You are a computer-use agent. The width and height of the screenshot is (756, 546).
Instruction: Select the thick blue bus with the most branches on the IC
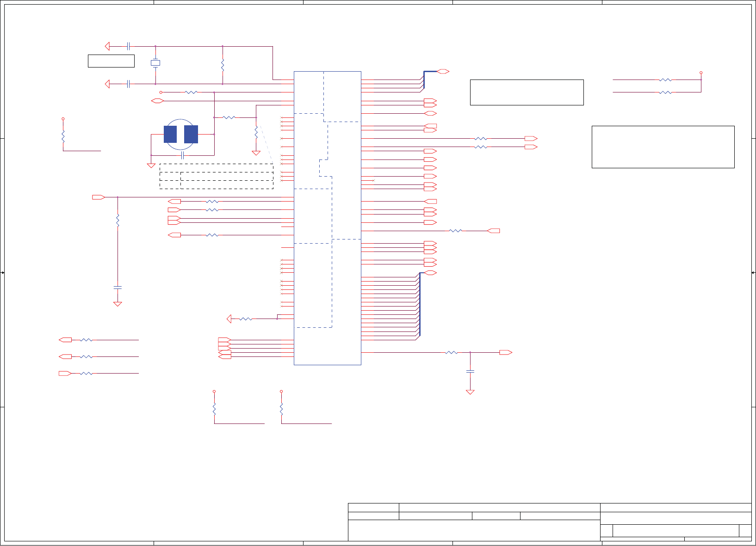pos(420,305)
